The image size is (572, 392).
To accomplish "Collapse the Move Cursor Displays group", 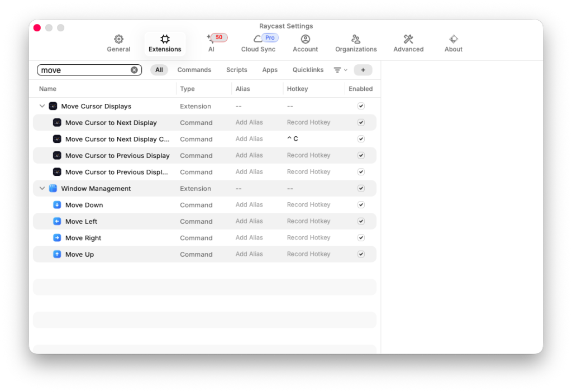I will click(x=42, y=106).
